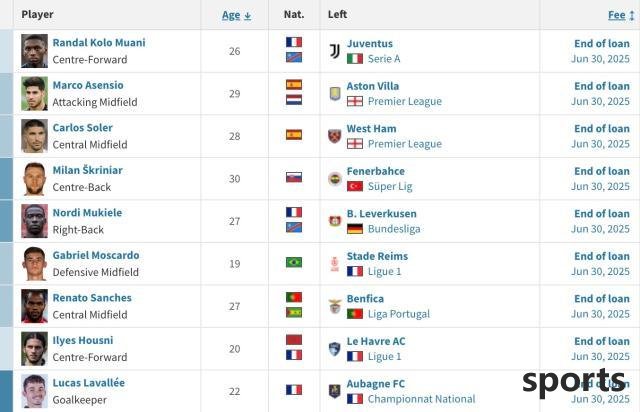Click the West Ham club crest
This screenshot has height=412, width=640.
(x=335, y=136)
